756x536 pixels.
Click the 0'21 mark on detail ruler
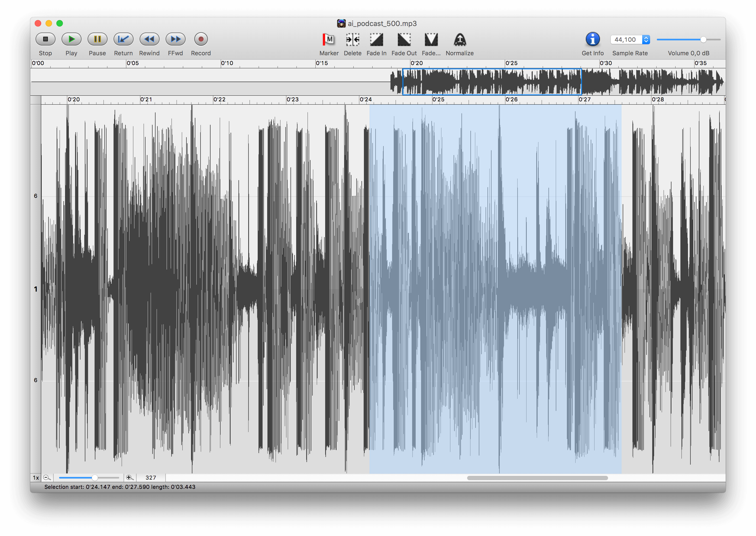[x=146, y=99]
